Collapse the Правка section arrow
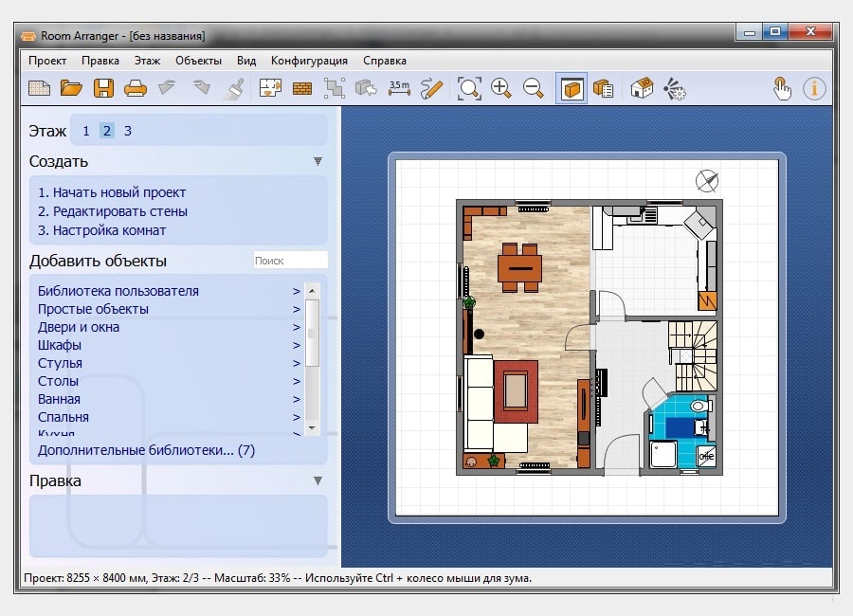This screenshot has width=853, height=616. (x=318, y=480)
